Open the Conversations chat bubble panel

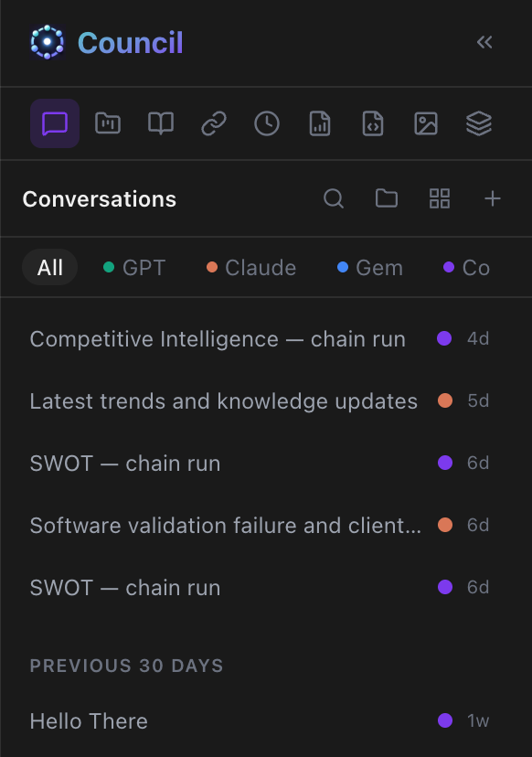55,123
